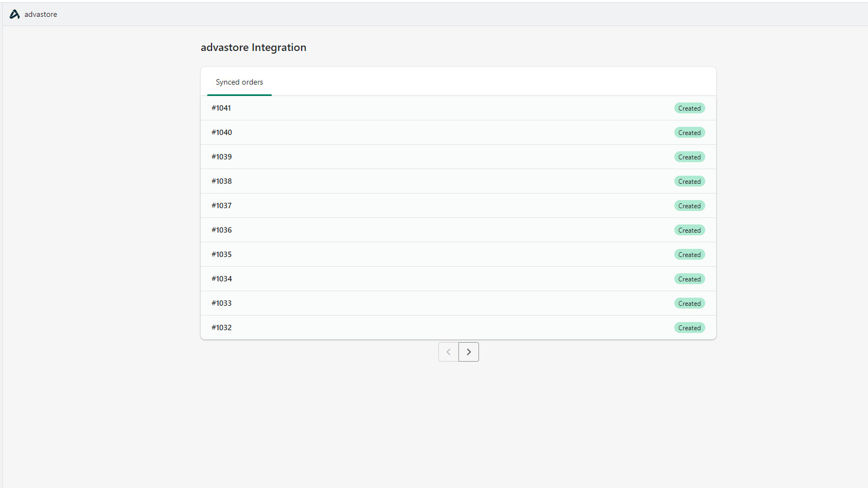This screenshot has width=868, height=488.
Task: Click the Created status of order #1037
Action: pyautogui.click(x=690, y=206)
